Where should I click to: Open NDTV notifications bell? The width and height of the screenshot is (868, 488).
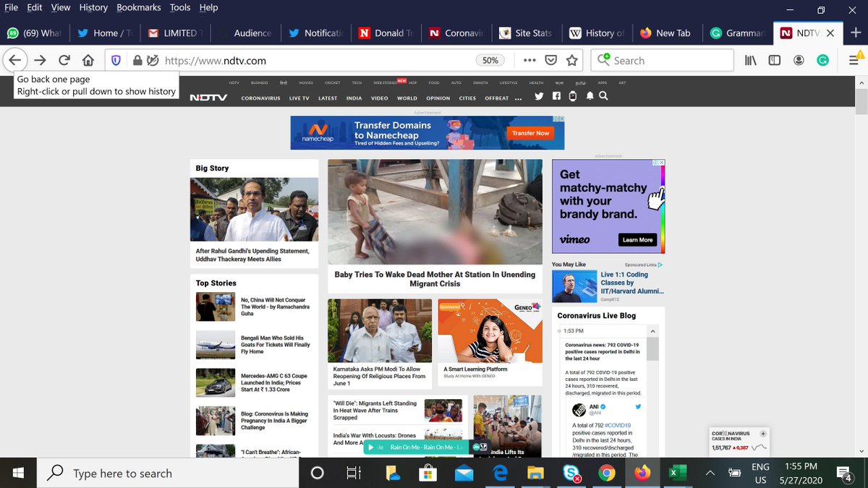point(590,95)
